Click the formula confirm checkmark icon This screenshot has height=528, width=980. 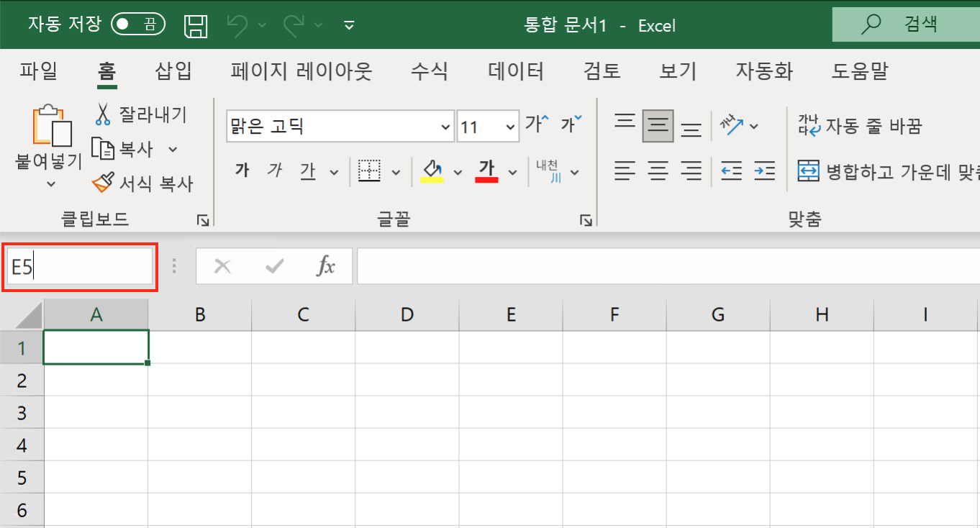(x=274, y=267)
